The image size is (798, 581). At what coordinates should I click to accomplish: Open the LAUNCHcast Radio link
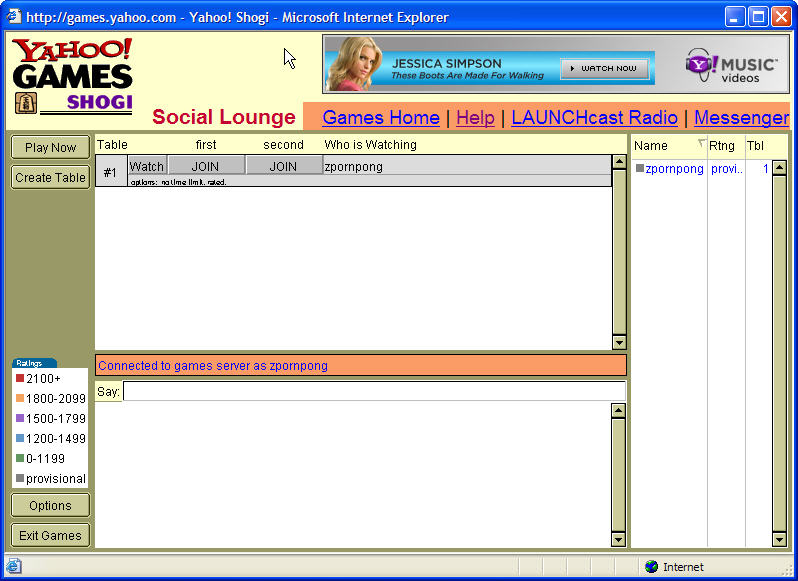click(594, 118)
